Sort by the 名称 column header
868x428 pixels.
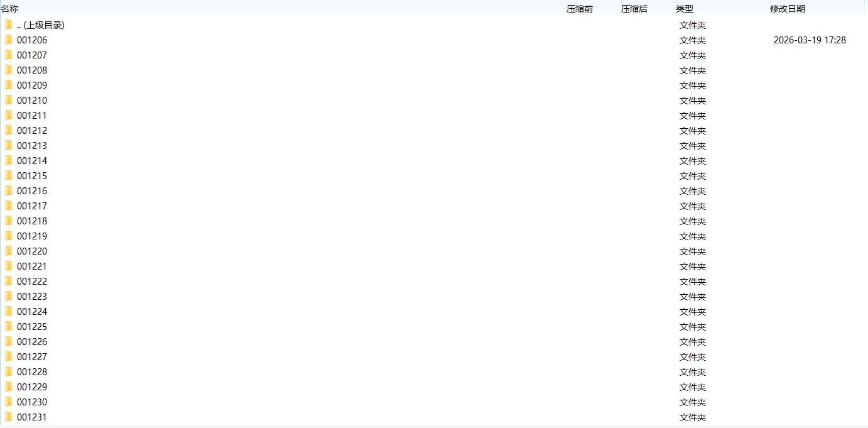tap(10, 9)
